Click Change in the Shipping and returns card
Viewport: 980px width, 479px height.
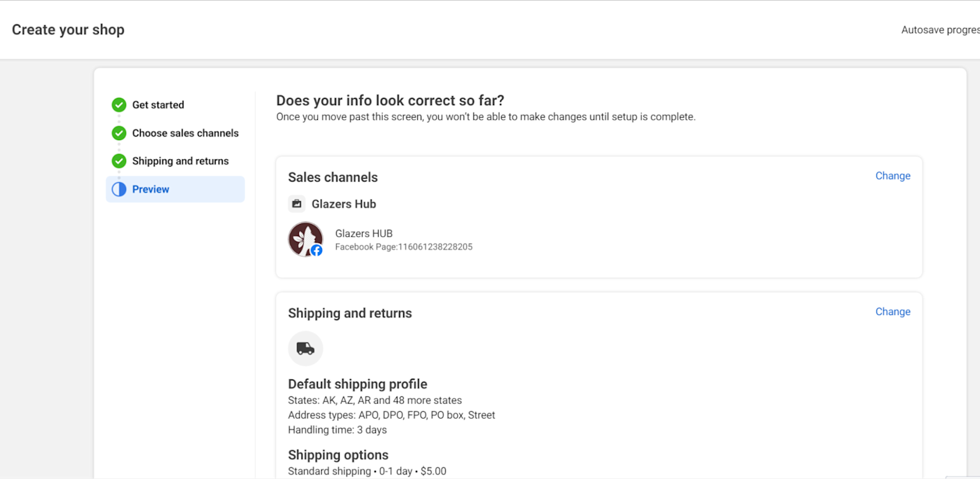point(892,312)
